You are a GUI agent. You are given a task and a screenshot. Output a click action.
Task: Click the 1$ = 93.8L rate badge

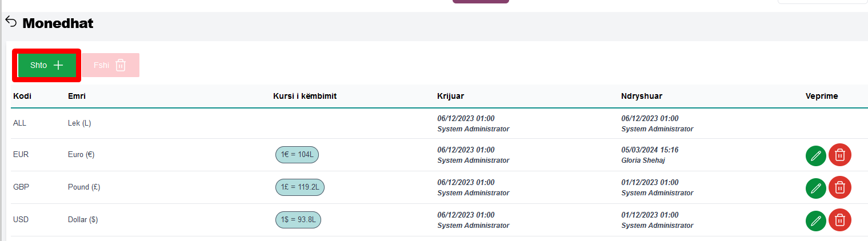[x=298, y=219]
